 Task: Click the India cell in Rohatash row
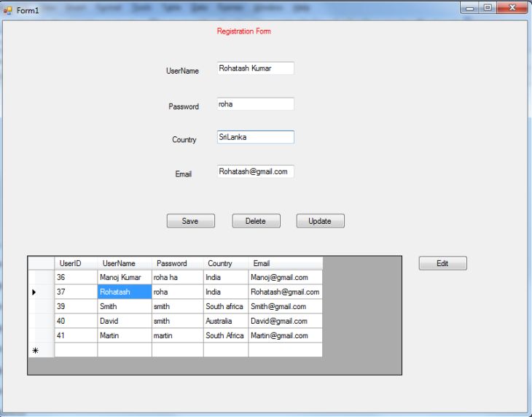226,292
